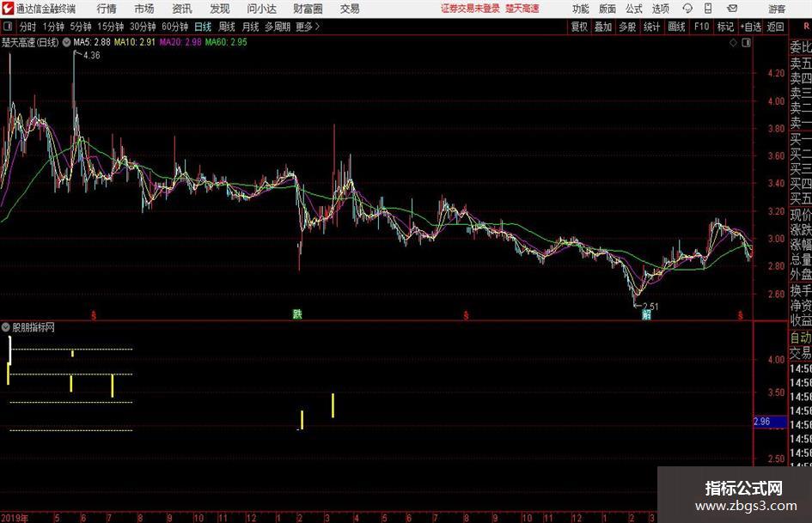Click the 自动 label in right panel
The width and height of the screenshot is (812, 523).
(801, 338)
